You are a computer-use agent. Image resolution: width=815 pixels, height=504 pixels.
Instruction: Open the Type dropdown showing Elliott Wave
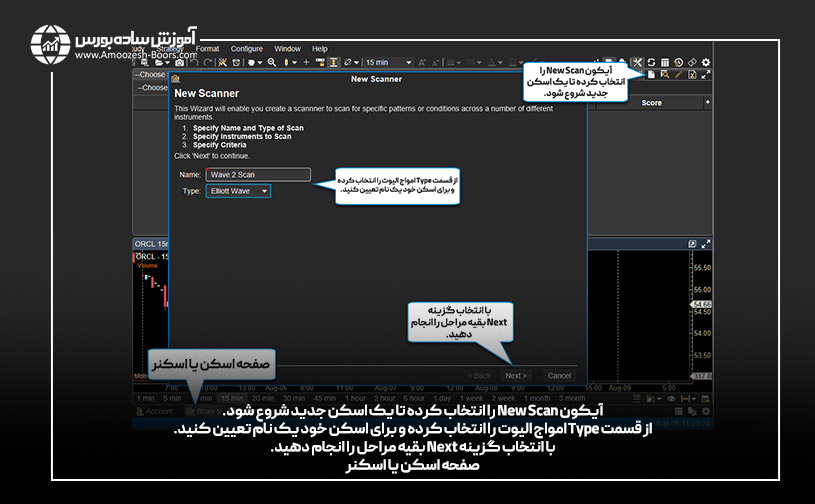238,191
